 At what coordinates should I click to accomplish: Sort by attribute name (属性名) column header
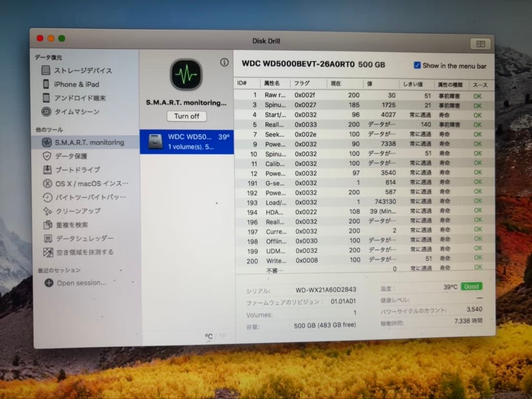pyautogui.click(x=274, y=83)
